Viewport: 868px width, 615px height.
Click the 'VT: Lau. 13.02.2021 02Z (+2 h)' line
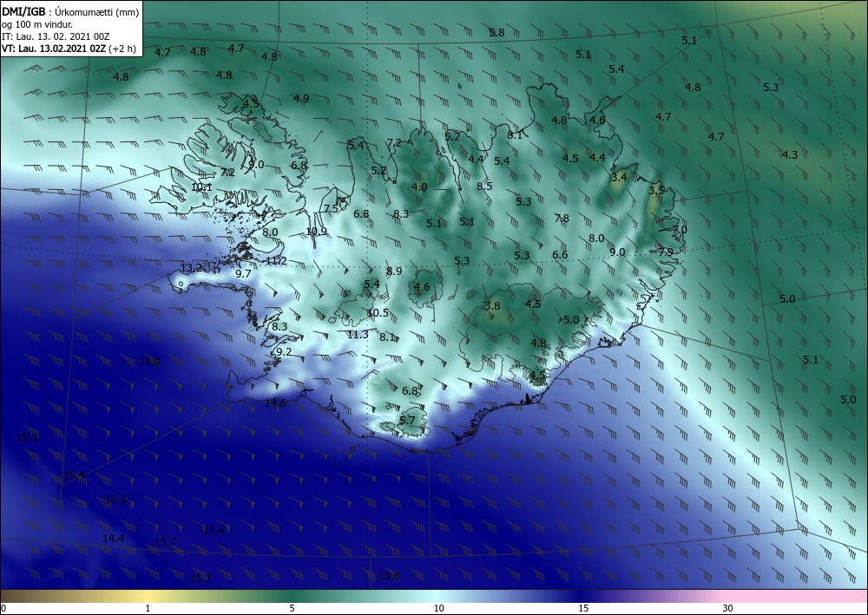click(69, 48)
